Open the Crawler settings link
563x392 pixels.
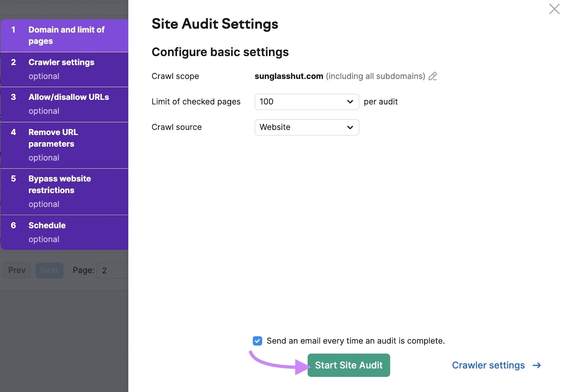488,365
